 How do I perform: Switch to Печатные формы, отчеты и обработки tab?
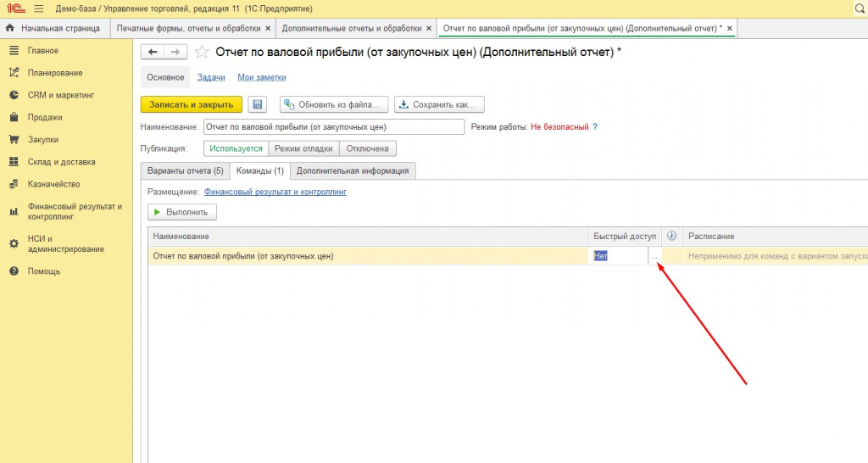[188, 28]
